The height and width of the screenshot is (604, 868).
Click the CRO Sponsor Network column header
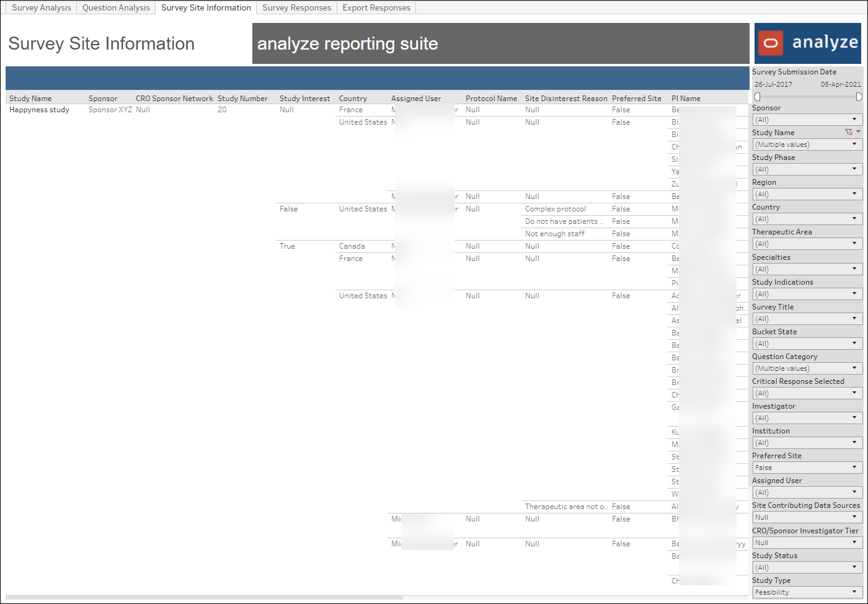[x=174, y=99]
